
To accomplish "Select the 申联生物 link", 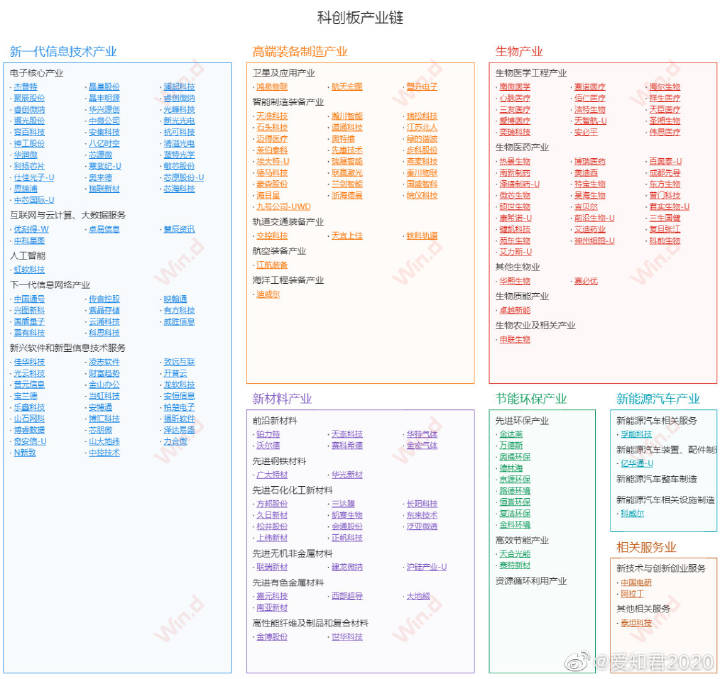I will pos(515,340).
